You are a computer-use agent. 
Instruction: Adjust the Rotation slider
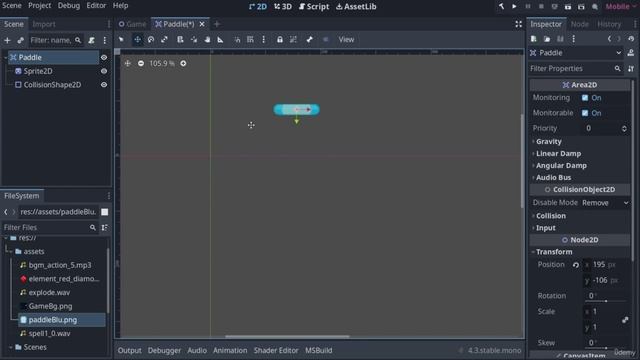pos(606,301)
